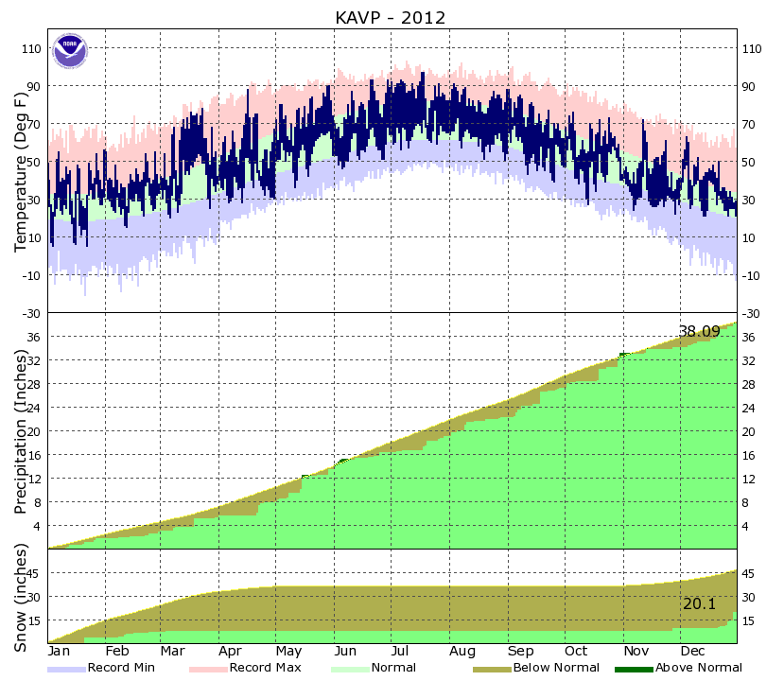Select the Dec month label
The height and width of the screenshot is (681, 784).
click(x=693, y=652)
